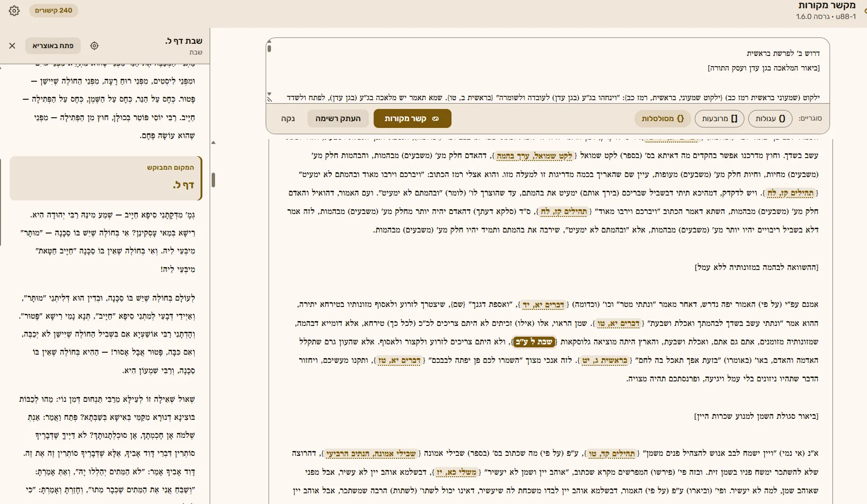Image resolution: width=867 pixels, height=504 pixels.
Task: Click the heading [ההשוואה לבהמה במזונותיה ללא עמל]
Action: [757, 267]
